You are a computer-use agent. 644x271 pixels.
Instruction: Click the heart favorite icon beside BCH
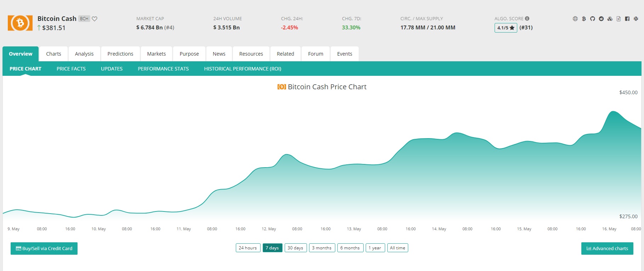[95, 19]
